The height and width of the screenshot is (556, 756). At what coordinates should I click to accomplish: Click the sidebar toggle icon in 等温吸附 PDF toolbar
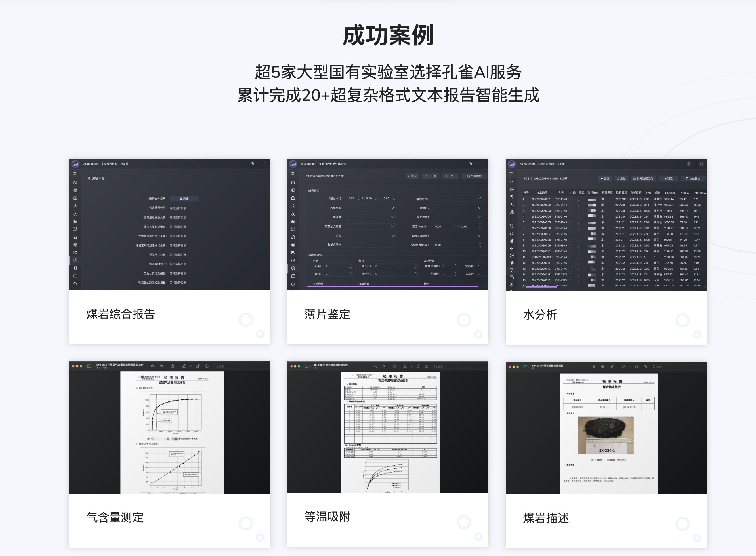point(307,366)
